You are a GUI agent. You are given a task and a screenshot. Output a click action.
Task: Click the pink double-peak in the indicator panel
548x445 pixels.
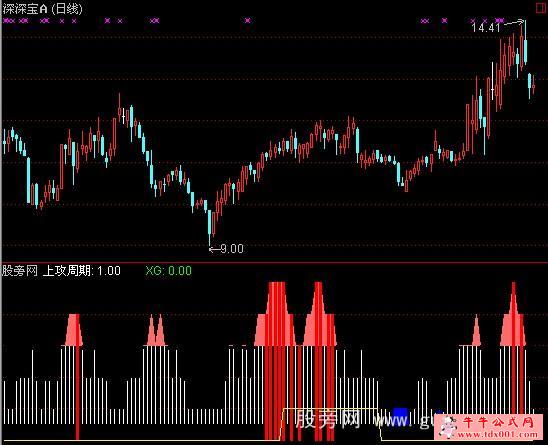156,330
